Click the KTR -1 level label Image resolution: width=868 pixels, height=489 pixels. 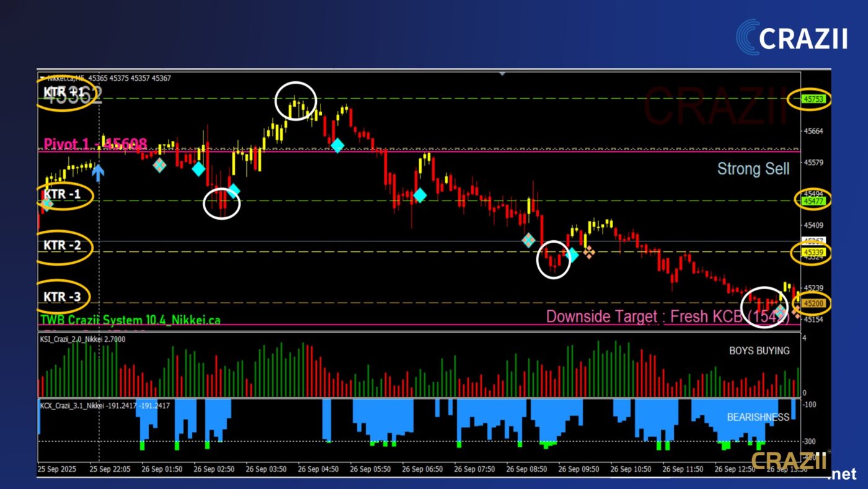pyautogui.click(x=62, y=194)
